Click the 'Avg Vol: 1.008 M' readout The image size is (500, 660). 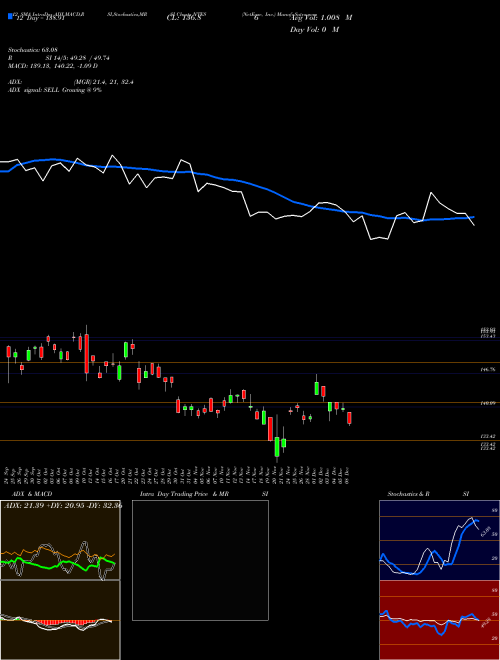[x=321, y=18]
